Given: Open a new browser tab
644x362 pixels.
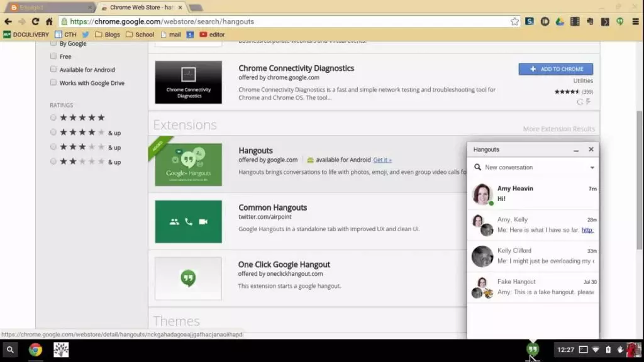Looking at the screenshot, I should pyautogui.click(x=196, y=8).
